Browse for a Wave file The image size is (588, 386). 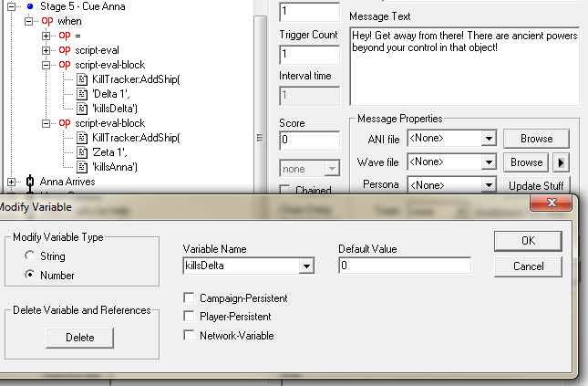527,162
